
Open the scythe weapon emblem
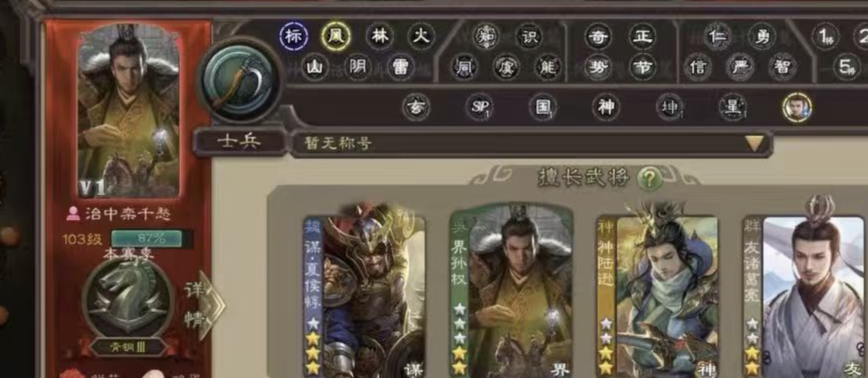[241, 80]
